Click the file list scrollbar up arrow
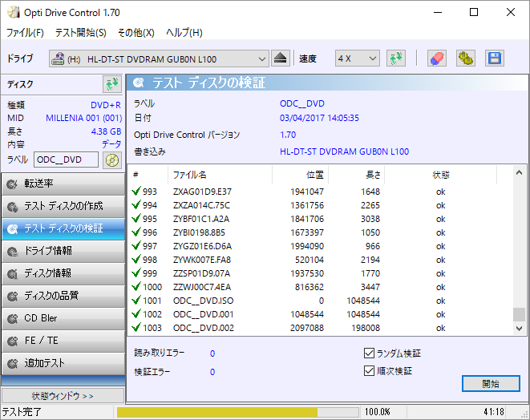 click(520, 173)
